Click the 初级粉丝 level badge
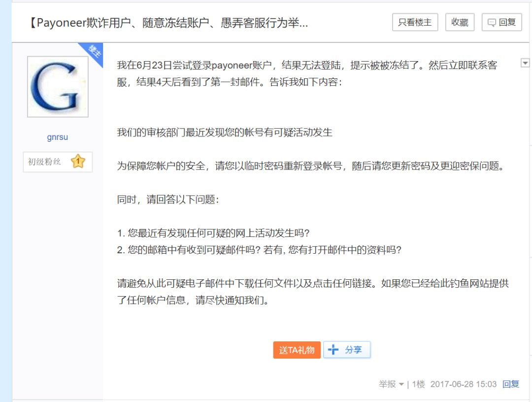 58,162
